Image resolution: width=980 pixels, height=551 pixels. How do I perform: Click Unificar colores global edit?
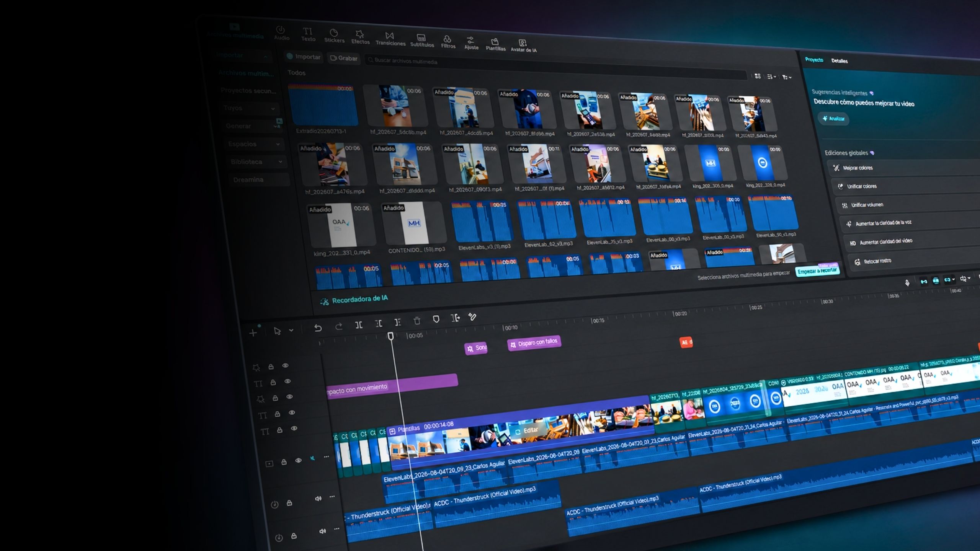click(x=906, y=186)
